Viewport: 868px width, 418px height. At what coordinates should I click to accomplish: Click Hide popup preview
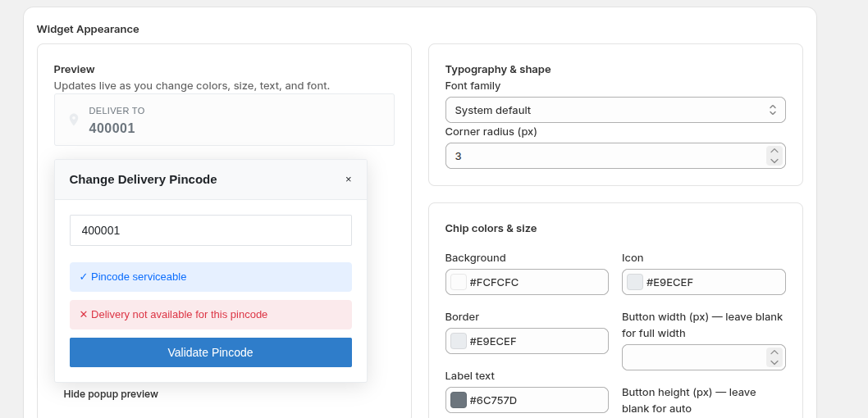111,393
